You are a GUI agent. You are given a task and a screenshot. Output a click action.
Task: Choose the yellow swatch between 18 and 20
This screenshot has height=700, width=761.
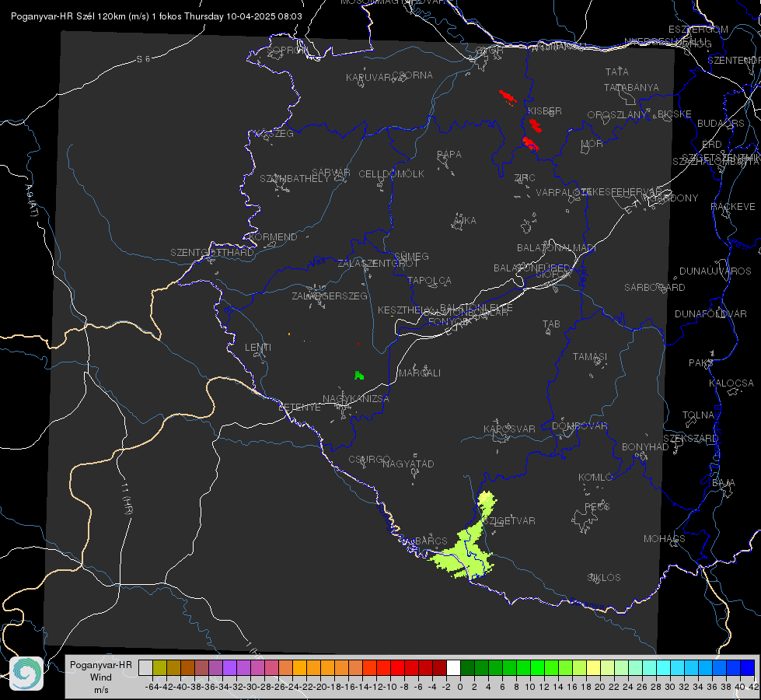[x=593, y=667]
